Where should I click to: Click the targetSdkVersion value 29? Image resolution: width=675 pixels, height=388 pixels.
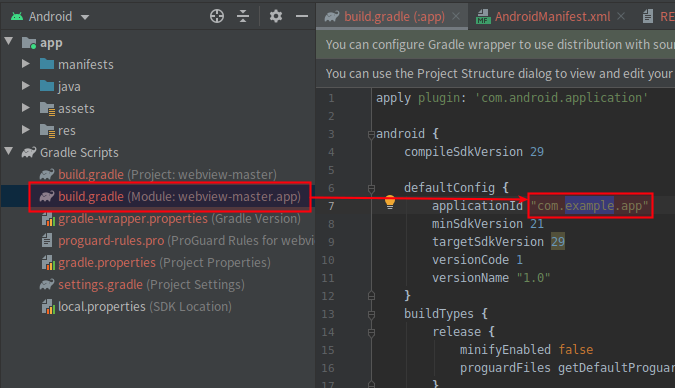pyautogui.click(x=558, y=242)
